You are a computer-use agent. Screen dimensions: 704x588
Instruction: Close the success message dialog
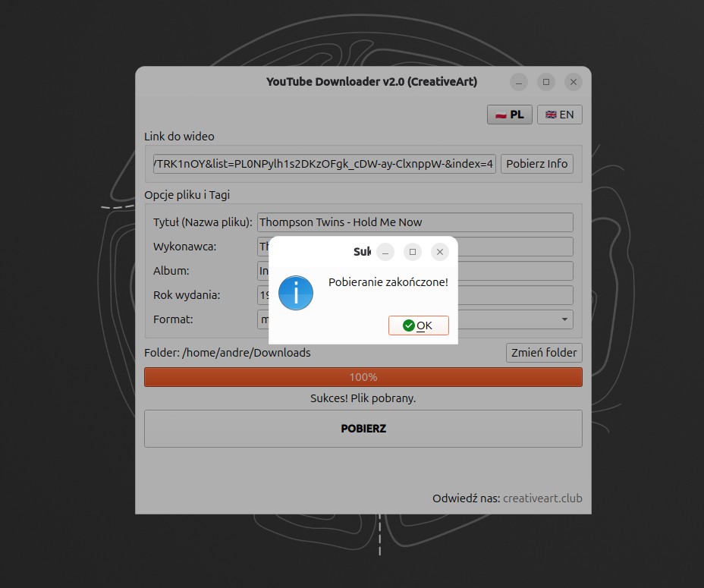(439, 252)
